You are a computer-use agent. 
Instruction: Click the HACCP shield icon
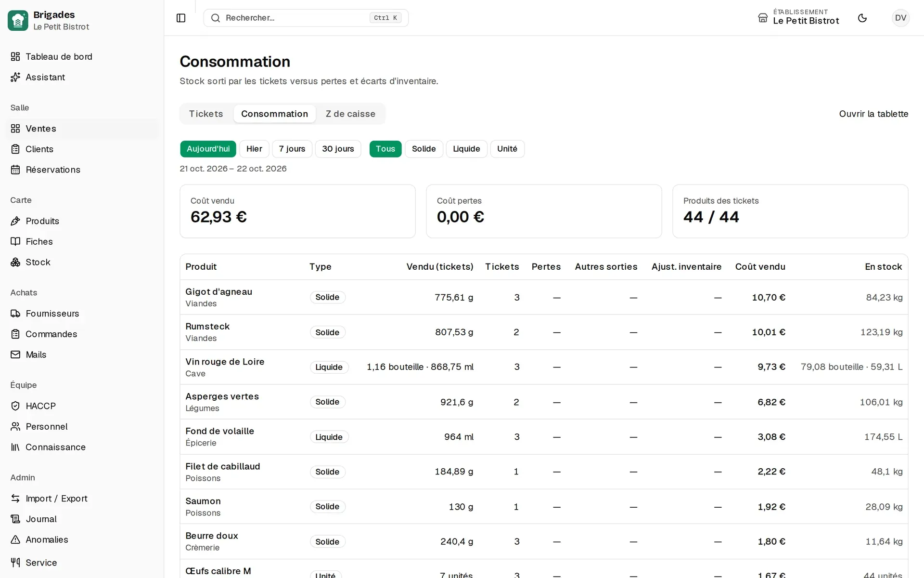pyautogui.click(x=15, y=406)
